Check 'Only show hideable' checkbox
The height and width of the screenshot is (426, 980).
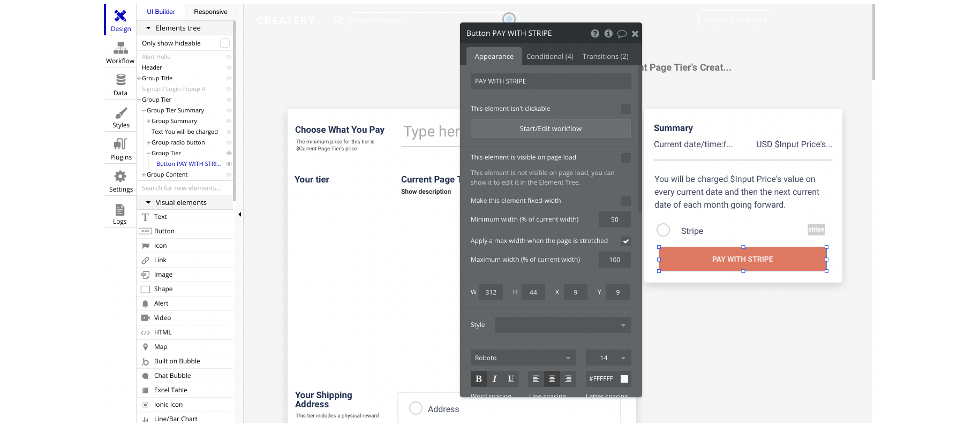pos(225,43)
